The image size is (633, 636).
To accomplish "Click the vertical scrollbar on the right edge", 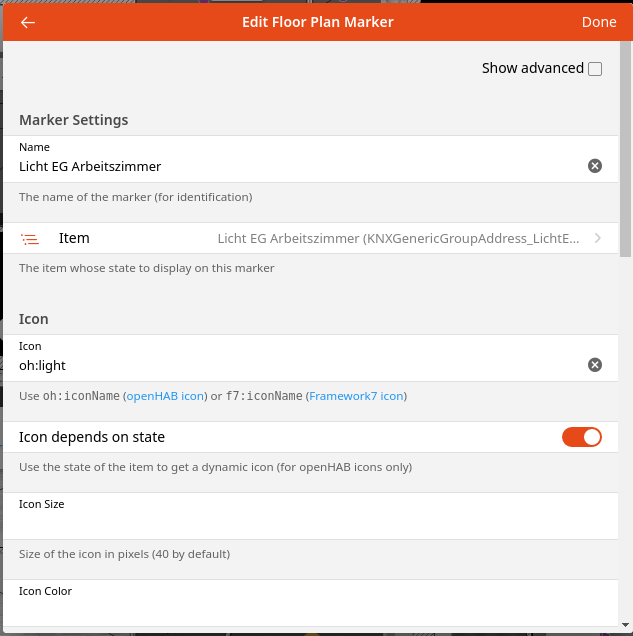I will tap(625, 150).
